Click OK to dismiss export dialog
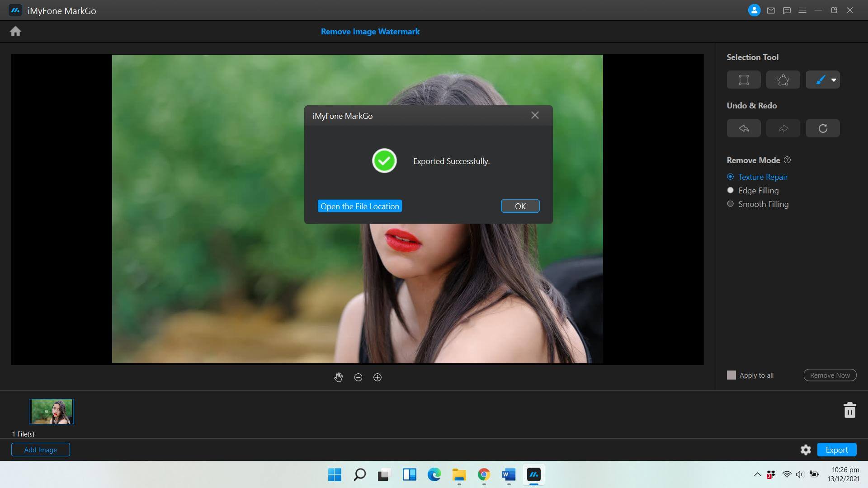 (x=520, y=206)
